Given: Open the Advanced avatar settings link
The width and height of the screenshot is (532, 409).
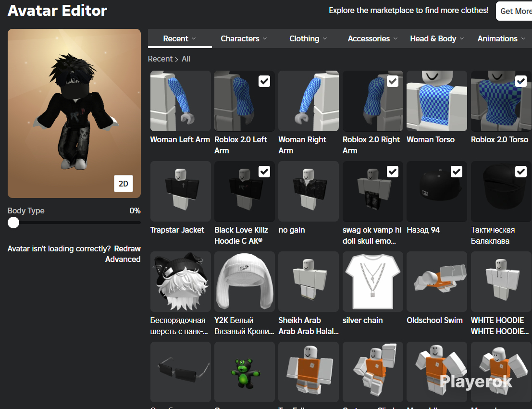Looking at the screenshot, I should [x=123, y=259].
